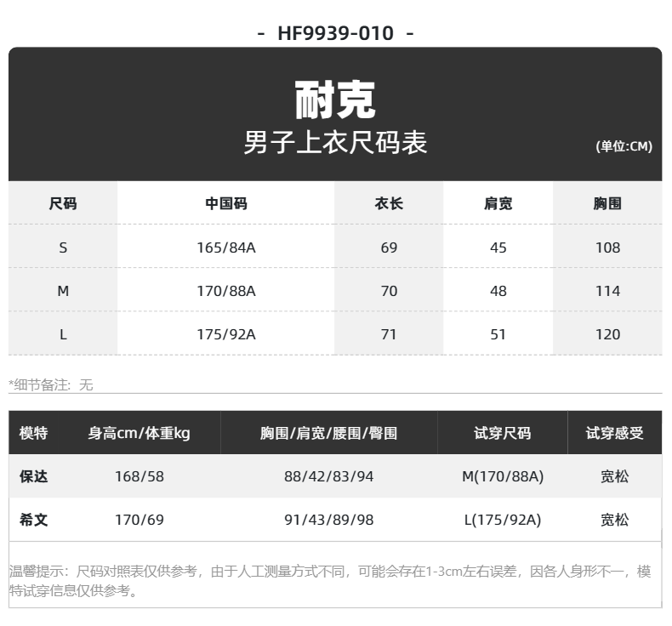Click the 170/88A cell in the size table
Image resolution: width=672 pixels, height=626 pixels.
point(226,292)
